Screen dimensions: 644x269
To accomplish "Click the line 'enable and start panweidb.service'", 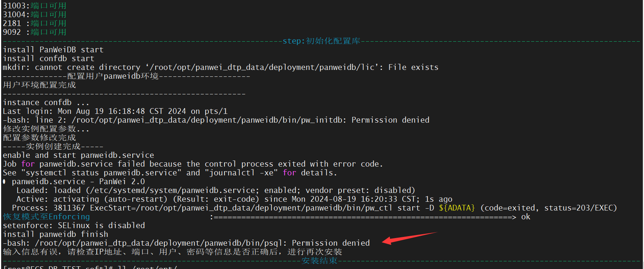I will click(x=78, y=155).
